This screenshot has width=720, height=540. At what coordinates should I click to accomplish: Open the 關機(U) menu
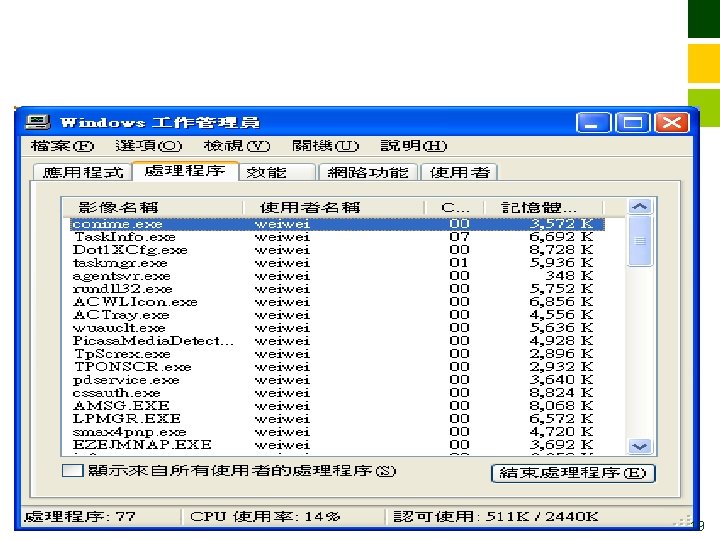(x=325, y=146)
